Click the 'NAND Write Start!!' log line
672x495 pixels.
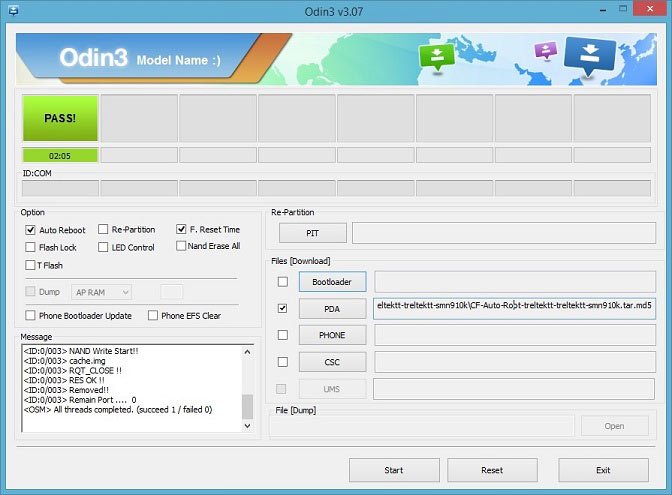(81, 351)
